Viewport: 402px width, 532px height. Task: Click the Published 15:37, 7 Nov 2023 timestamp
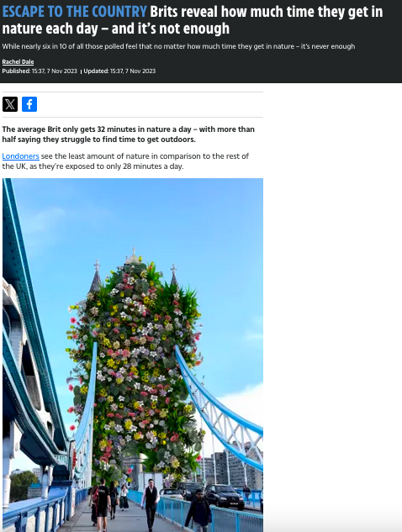point(40,71)
